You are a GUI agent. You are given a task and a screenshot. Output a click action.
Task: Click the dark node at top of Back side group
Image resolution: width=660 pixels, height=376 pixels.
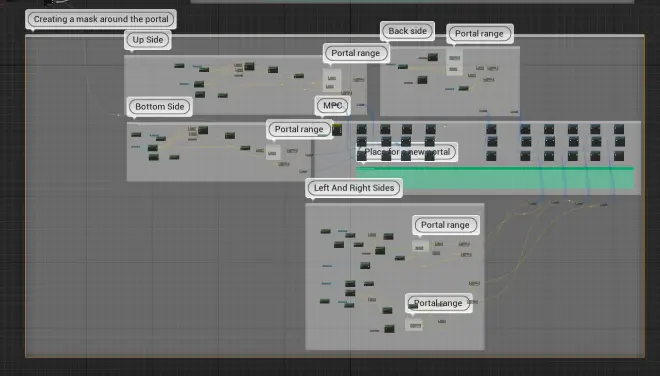433,57
